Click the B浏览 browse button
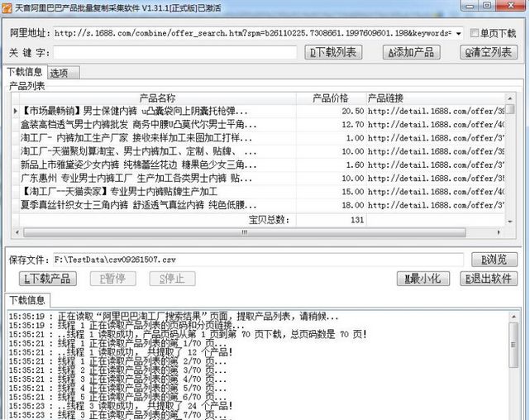This screenshot has height=420, width=530. tap(494, 260)
